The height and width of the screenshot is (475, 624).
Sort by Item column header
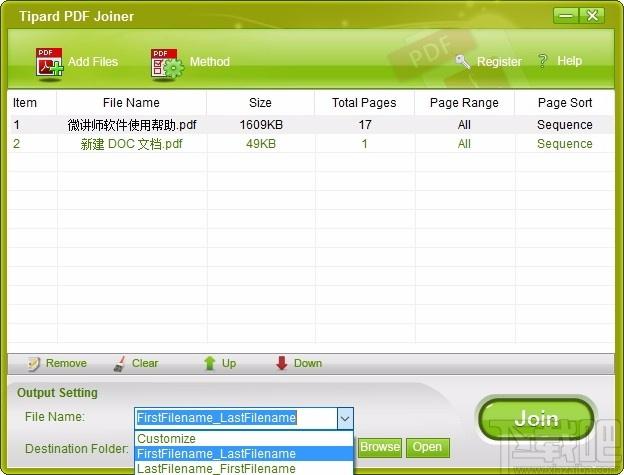click(x=32, y=103)
